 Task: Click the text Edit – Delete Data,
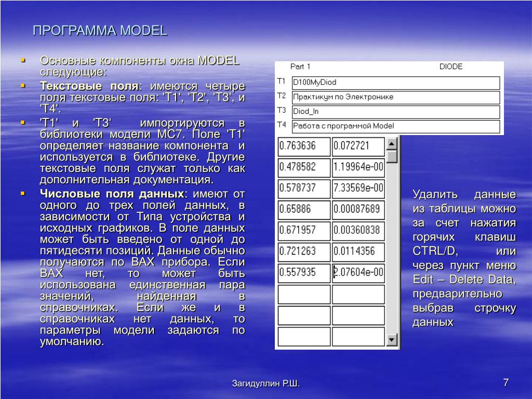(x=464, y=280)
